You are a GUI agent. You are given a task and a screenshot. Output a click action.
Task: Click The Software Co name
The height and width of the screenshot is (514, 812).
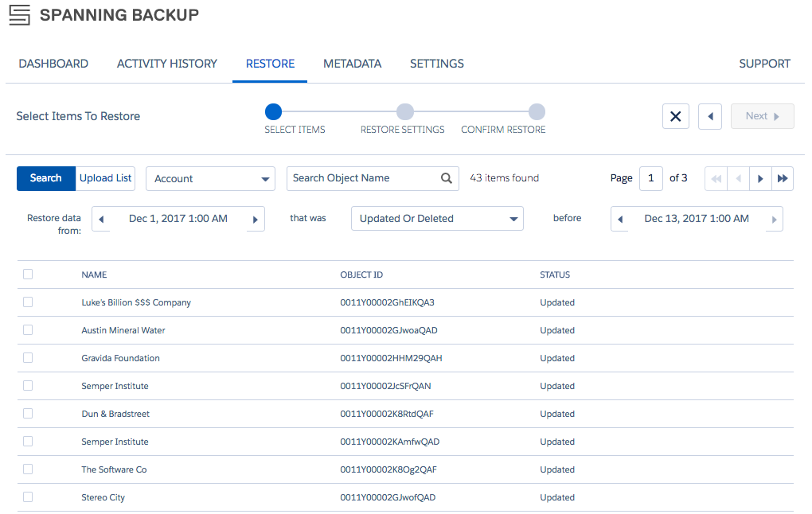(x=114, y=469)
